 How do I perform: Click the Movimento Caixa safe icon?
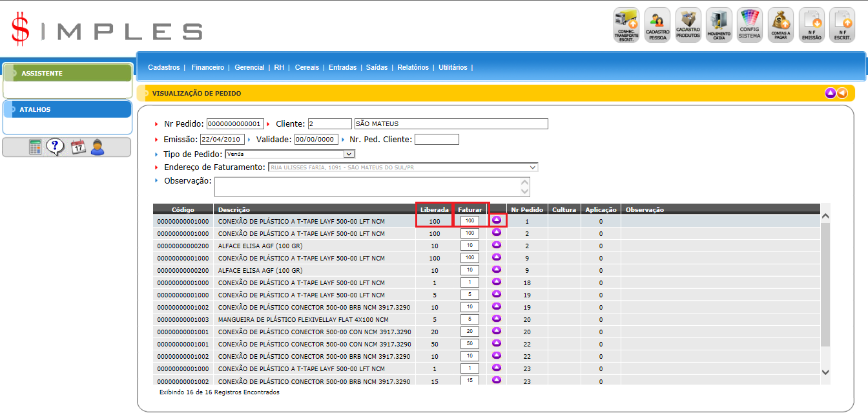[x=719, y=25]
